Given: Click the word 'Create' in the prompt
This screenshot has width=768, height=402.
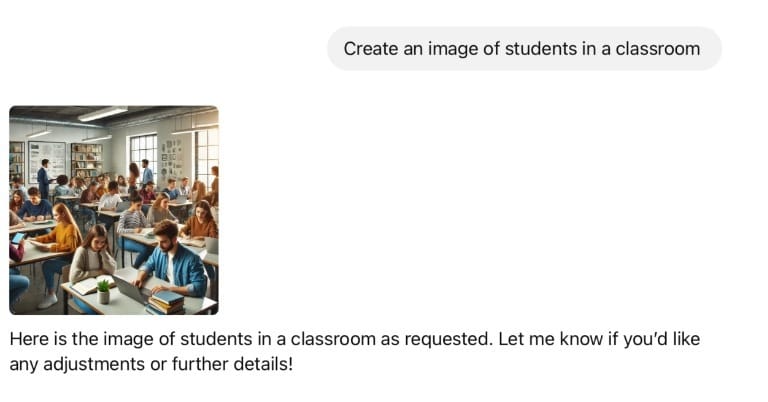Looking at the screenshot, I should coord(368,48).
